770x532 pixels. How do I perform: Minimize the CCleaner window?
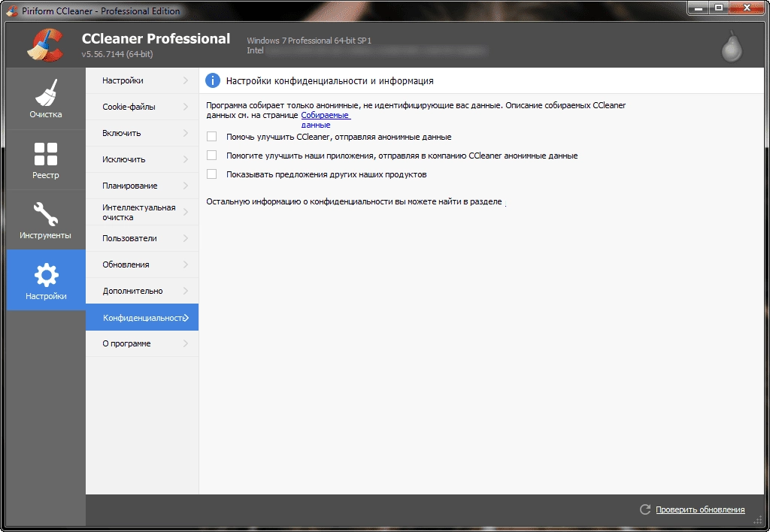coord(699,8)
